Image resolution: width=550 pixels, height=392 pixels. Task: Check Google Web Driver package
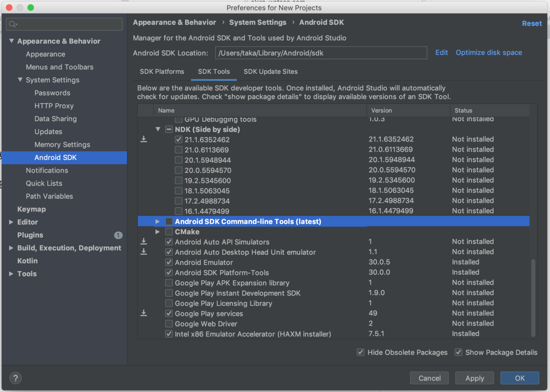(x=169, y=324)
